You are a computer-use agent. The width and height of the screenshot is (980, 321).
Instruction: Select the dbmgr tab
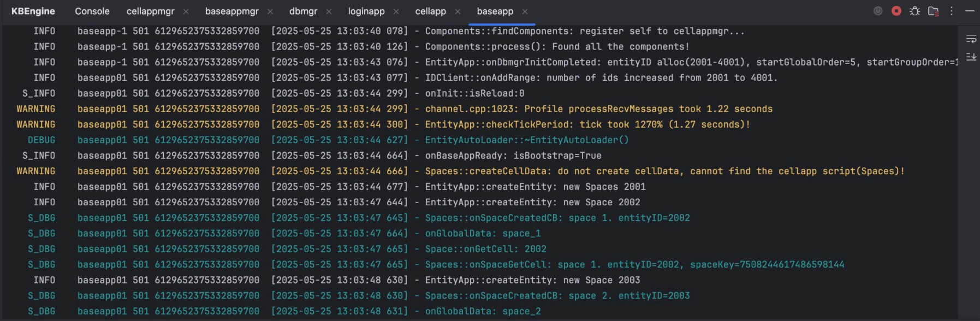[x=303, y=11]
